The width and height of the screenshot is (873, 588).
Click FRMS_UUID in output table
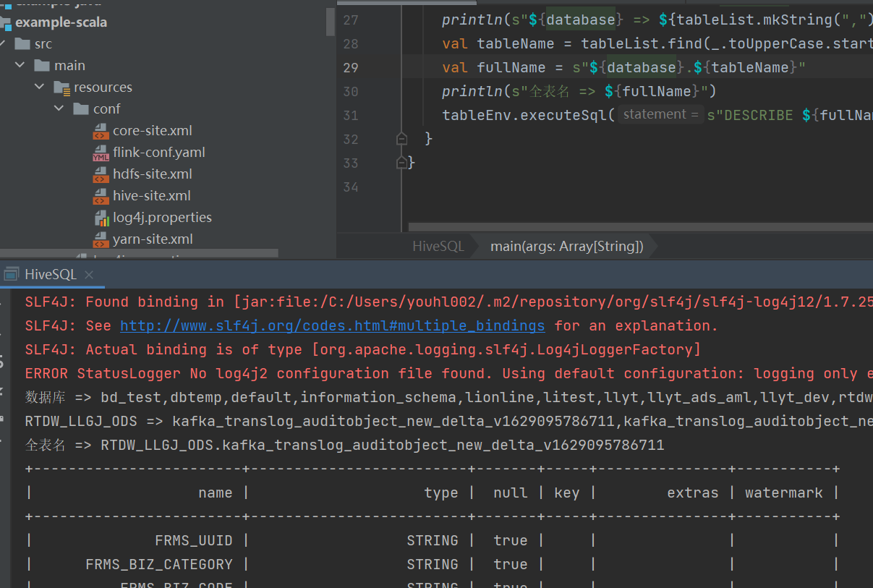[194, 540]
